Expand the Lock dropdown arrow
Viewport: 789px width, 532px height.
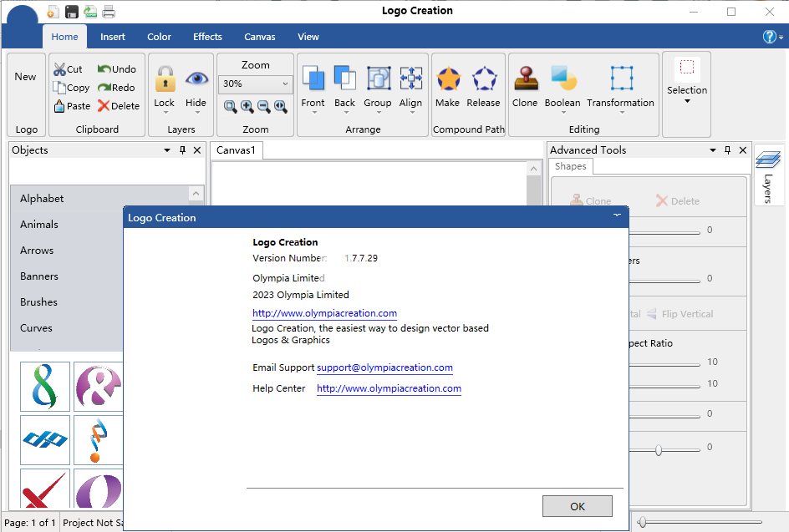pyautogui.click(x=165, y=113)
